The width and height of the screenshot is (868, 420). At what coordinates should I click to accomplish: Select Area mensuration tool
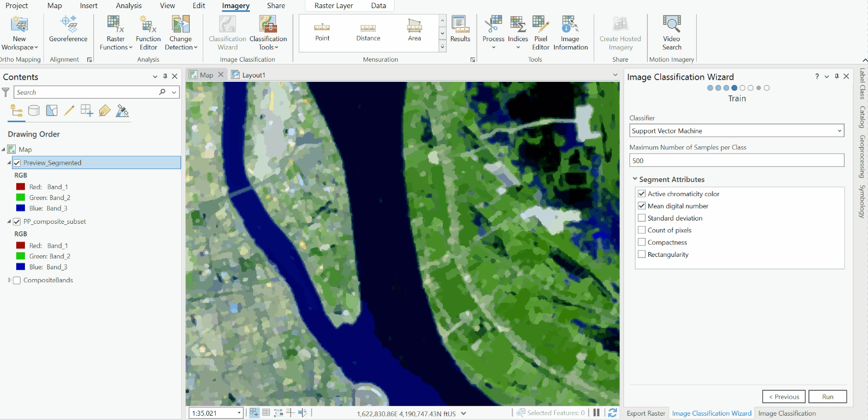coord(414,31)
